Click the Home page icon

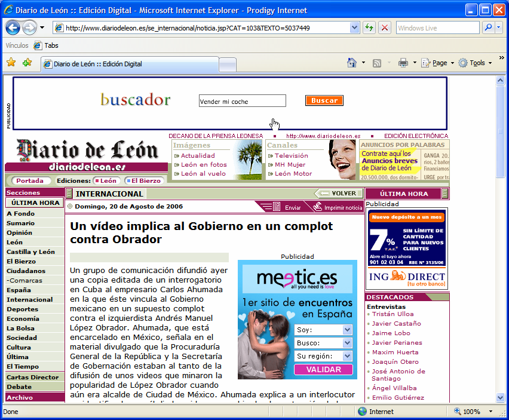pos(351,63)
